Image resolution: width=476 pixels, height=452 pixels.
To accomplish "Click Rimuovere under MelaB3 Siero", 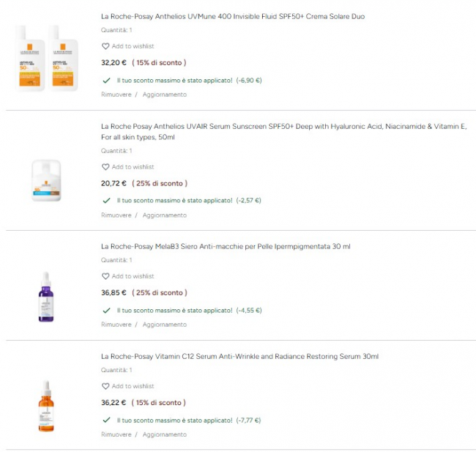I will tap(116, 325).
